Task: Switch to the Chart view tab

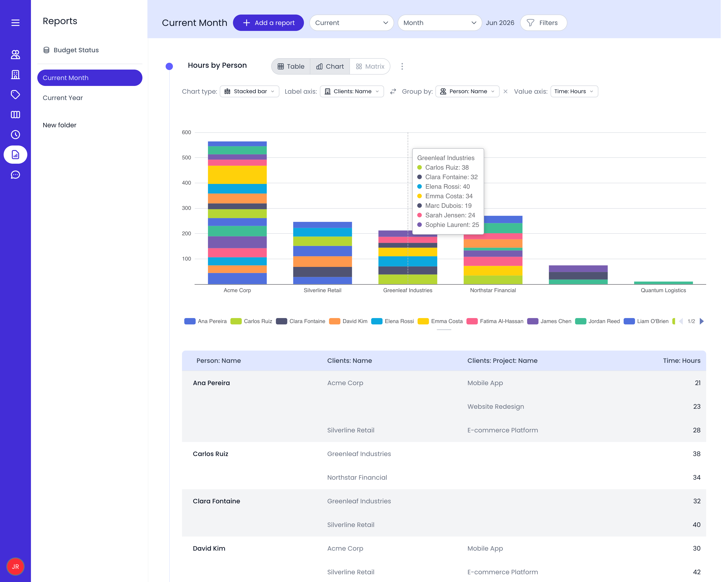Action: click(x=330, y=66)
